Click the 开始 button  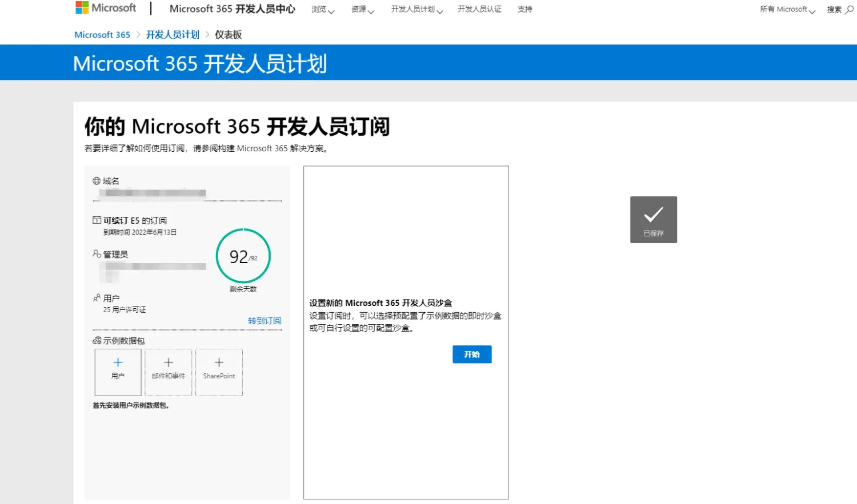pyautogui.click(x=472, y=354)
